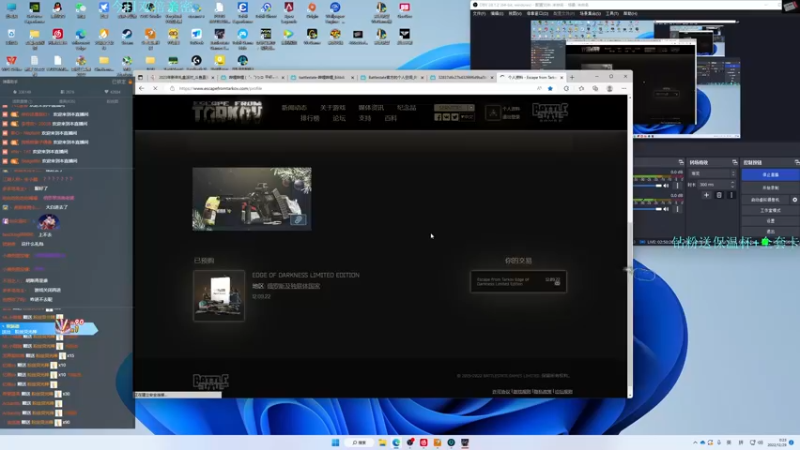The height and width of the screenshot is (450, 800).
Task: Open a new browser tab with plus
Action: click(x=572, y=78)
